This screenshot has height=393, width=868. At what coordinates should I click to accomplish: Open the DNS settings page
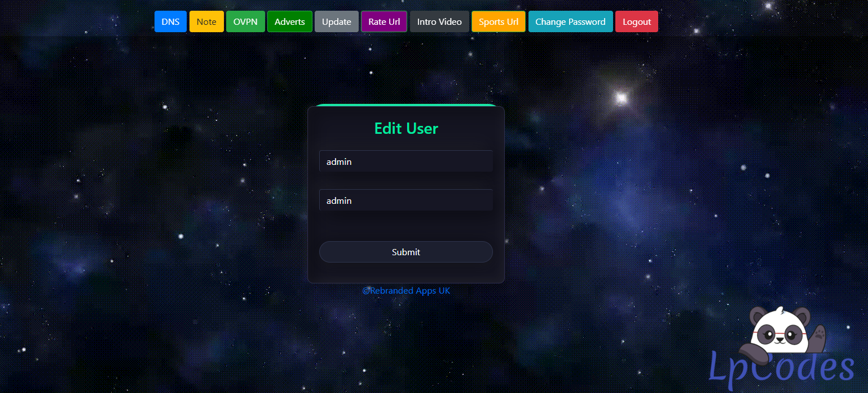click(170, 21)
